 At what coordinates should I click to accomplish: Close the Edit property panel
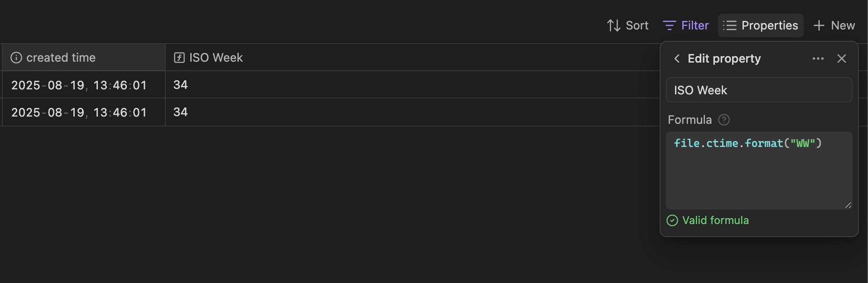point(841,59)
